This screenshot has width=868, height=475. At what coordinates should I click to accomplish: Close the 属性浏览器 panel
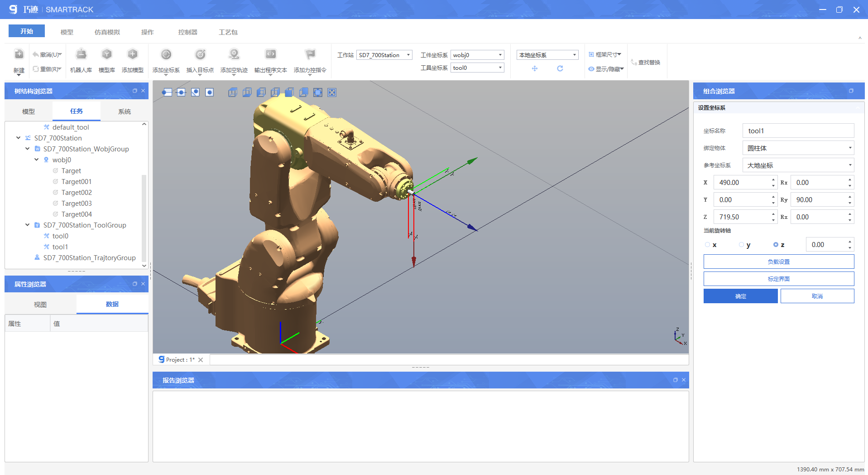(x=143, y=284)
